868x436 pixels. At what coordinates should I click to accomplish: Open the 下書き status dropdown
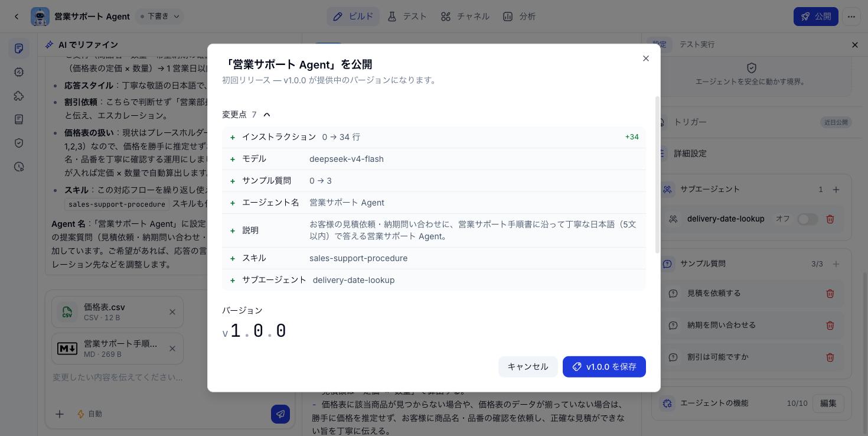(x=159, y=17)
